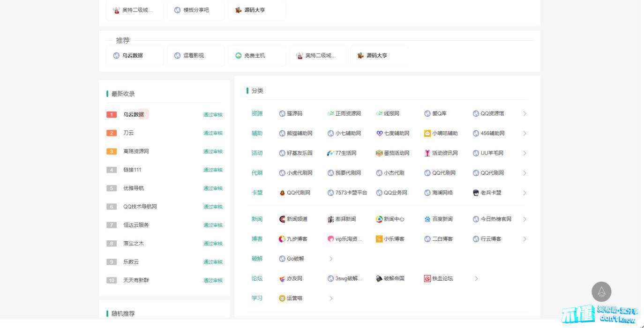644x328 pixels.
Task: Select the 辅助 category label
Action: point(257,134)
